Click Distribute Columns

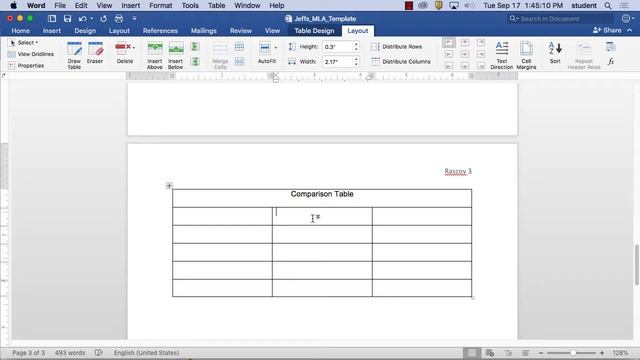[x=401, y=62]
